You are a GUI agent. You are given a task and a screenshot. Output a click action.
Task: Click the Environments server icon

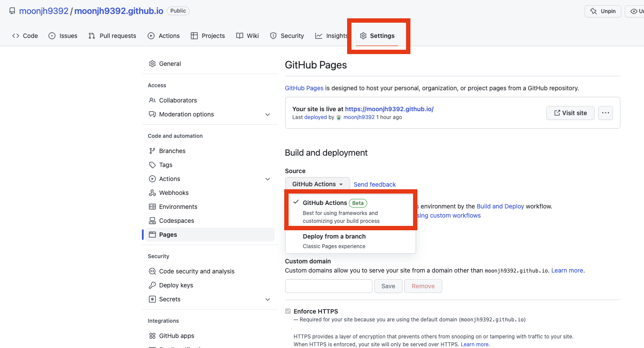(152, 207)
